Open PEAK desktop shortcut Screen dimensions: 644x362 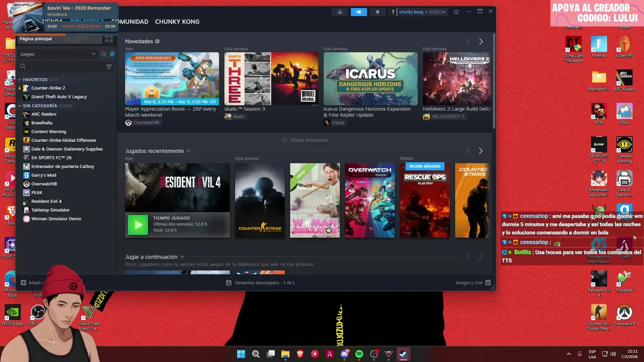click(x=624, y=114)
